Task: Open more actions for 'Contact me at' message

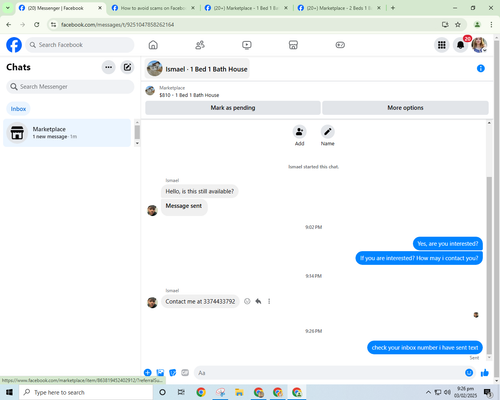Action: [269, 301]
